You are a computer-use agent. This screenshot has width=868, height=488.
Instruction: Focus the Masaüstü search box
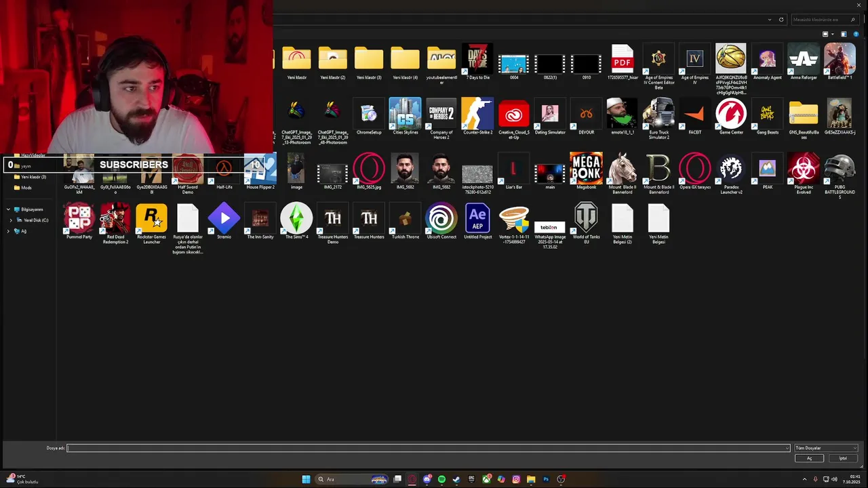823,20
